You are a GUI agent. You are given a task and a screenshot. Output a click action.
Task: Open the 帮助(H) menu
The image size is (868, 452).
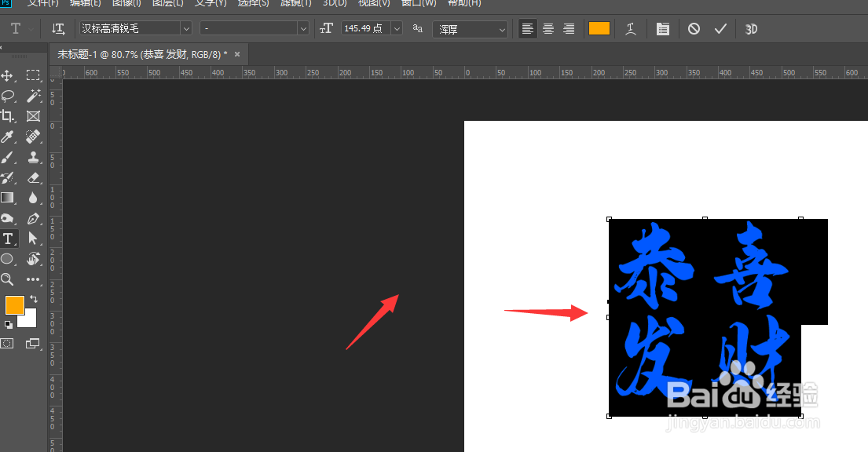pyautogui.click(x=464, y=3)
